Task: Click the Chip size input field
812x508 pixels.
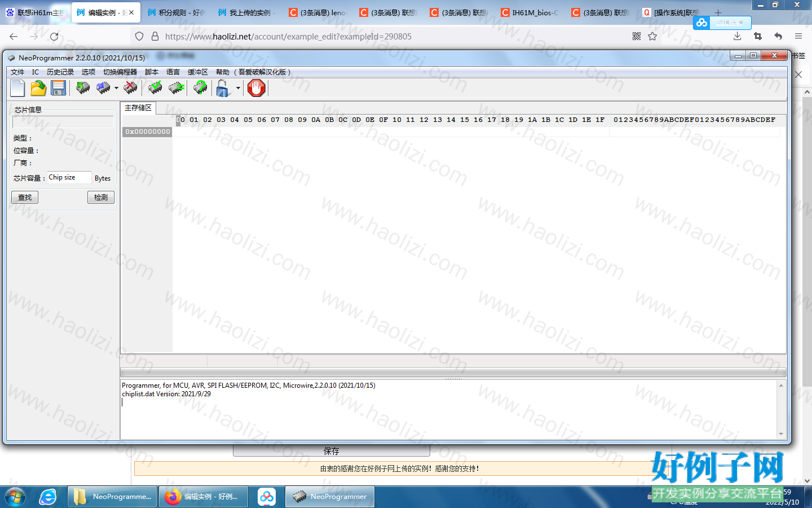Action: (69, 177)
